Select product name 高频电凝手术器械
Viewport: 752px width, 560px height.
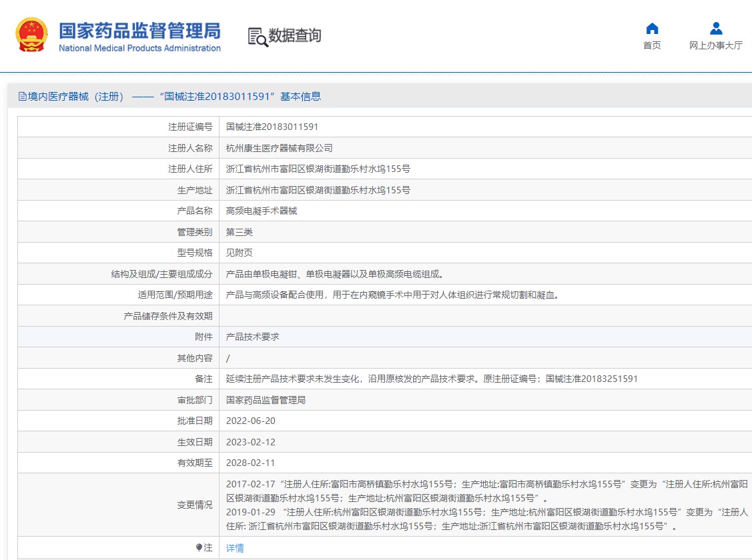pyautogui.click(x=262, y=211)
